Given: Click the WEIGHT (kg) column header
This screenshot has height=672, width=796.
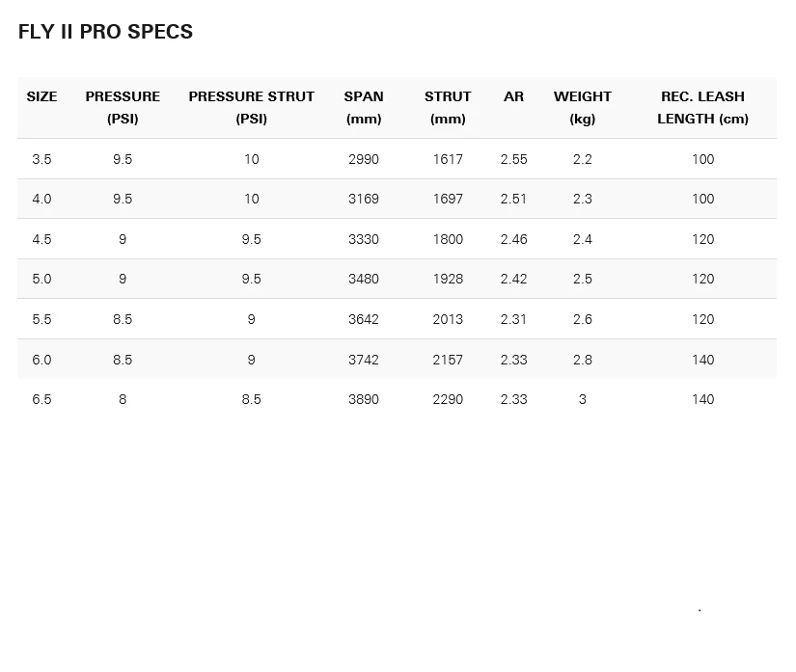Looking at the screenshot, I should (x=582, y=107).
